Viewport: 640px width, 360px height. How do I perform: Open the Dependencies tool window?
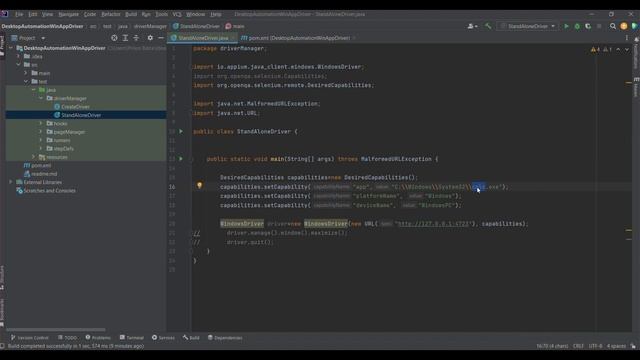225,338
